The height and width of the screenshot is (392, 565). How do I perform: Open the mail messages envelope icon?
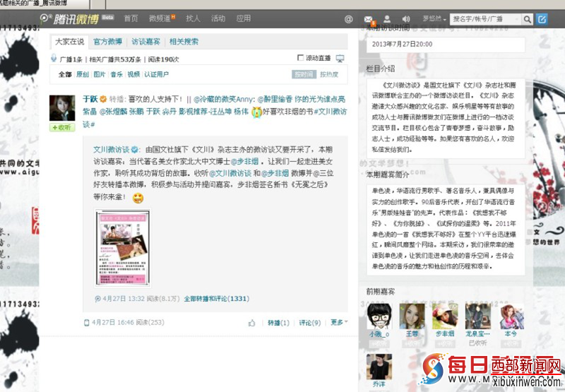click(367, 18)
